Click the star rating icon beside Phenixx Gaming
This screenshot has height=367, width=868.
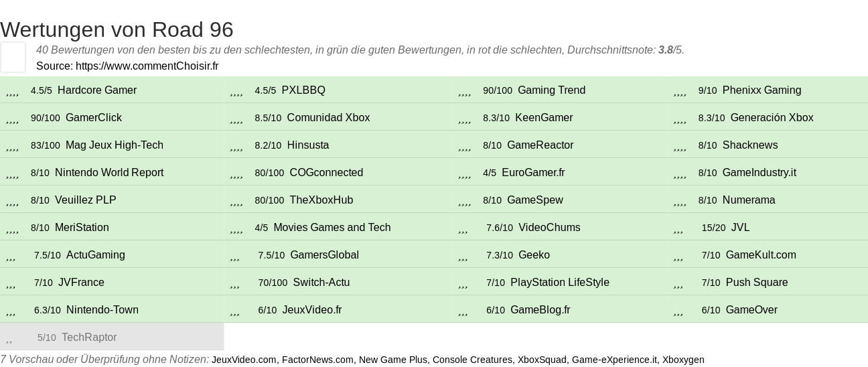click(x=680, y=90)
